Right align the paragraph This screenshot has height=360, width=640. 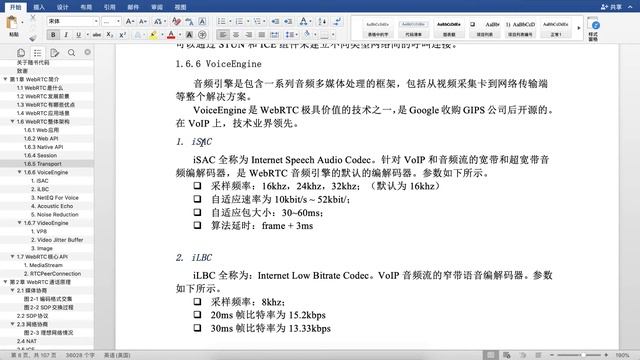coord(249,35)
